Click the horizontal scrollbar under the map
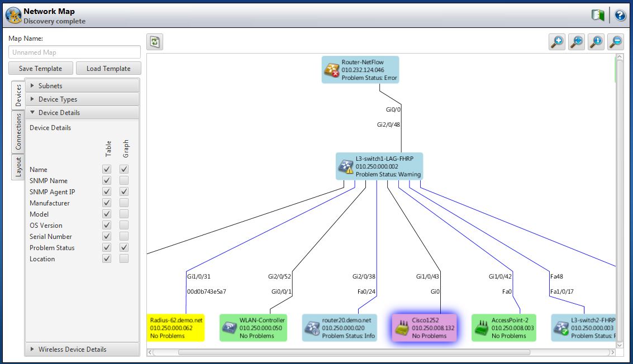 point(354,352)
